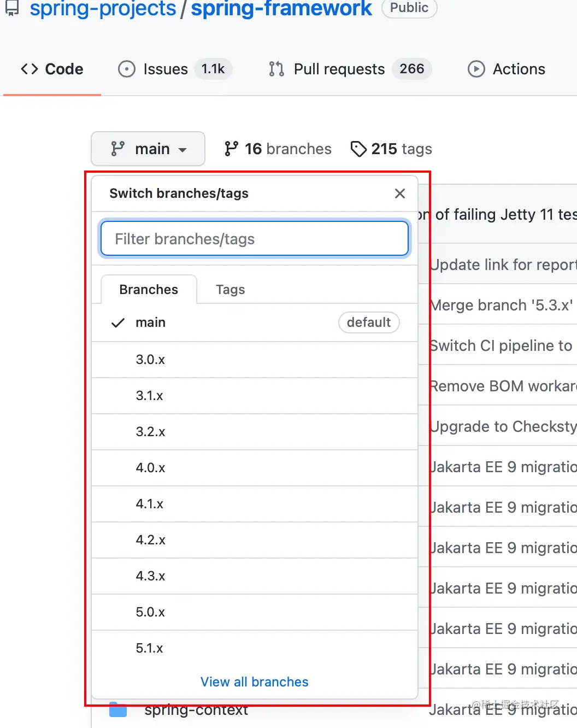Click the checkmark next to main branch
The width and height of the screenshot is (577, 728).
(118, 323)
